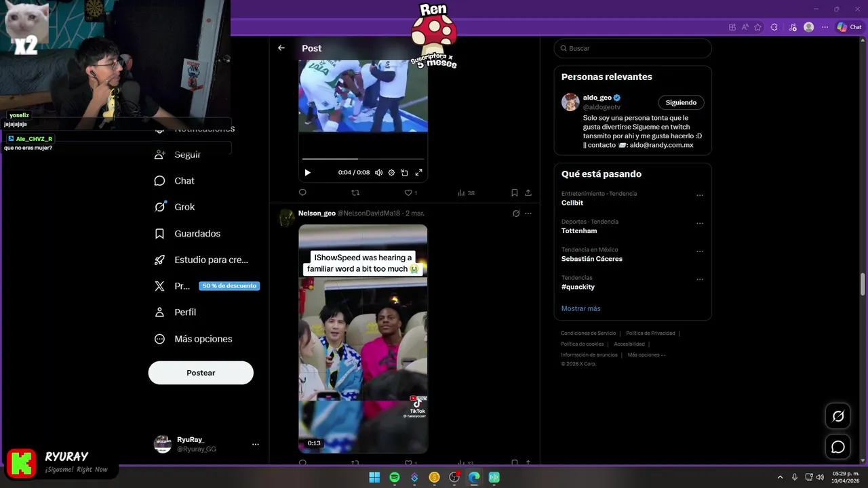Open the browser Settings and more menu
Screen dimensions: 868x488
(825, 27)
